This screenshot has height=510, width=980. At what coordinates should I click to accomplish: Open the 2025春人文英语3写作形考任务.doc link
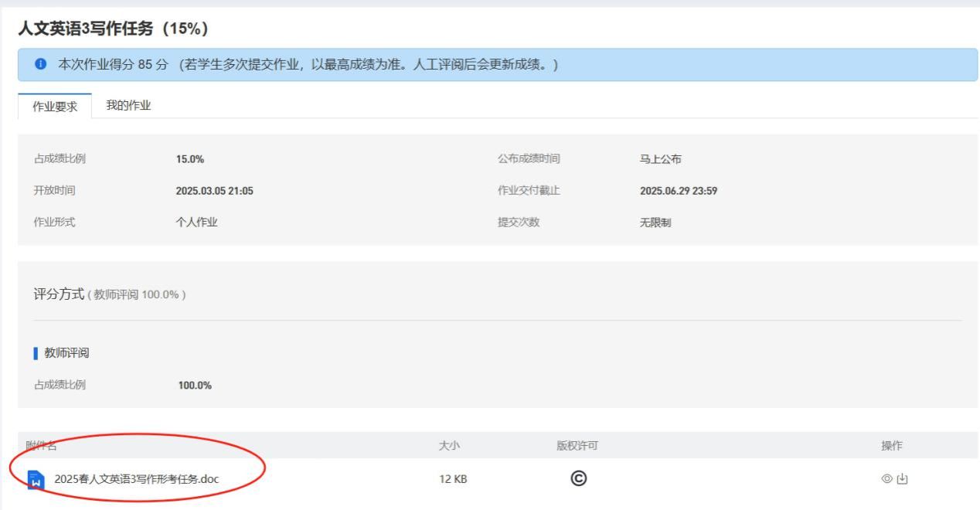click(x=136, y=479)
